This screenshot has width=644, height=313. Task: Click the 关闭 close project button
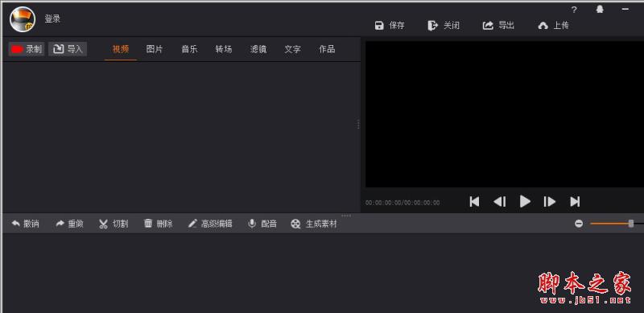tap(444, 26)
